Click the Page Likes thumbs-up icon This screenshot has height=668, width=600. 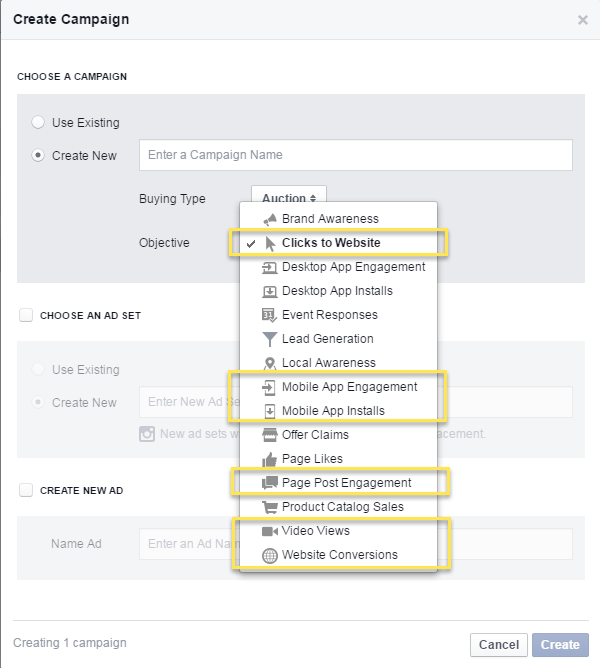[x=269, y=459]
